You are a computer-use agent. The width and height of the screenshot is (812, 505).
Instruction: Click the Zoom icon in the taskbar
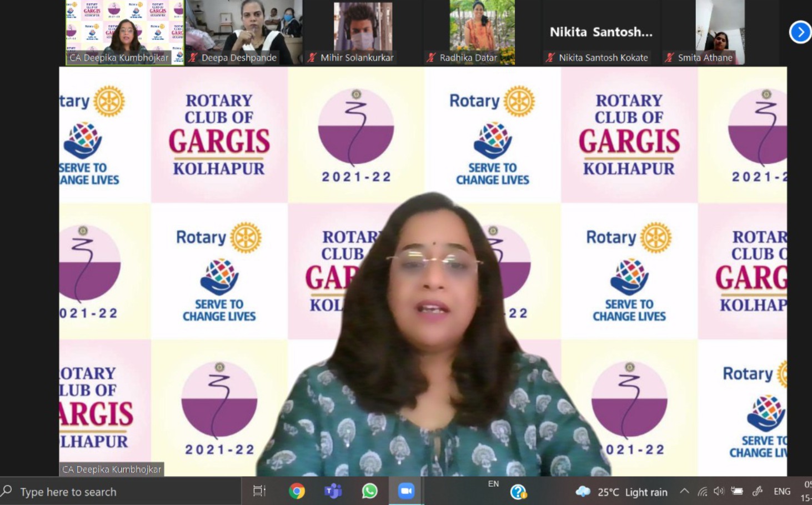[x=406, y=491]
